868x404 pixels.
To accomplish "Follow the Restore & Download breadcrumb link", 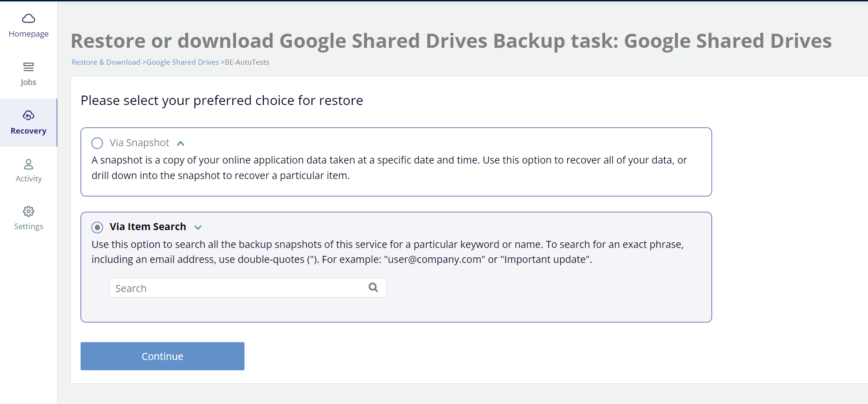I will [x=106, y=62].
